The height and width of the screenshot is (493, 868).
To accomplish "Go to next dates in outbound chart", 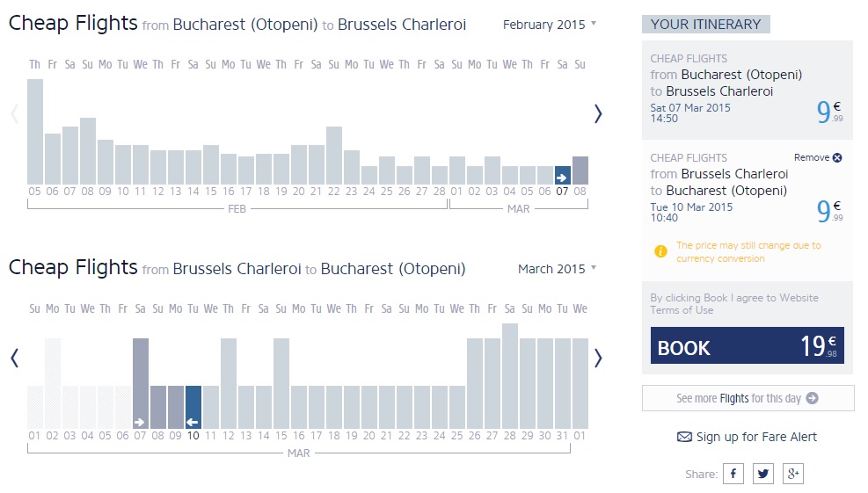I will [x=598, y=113].
